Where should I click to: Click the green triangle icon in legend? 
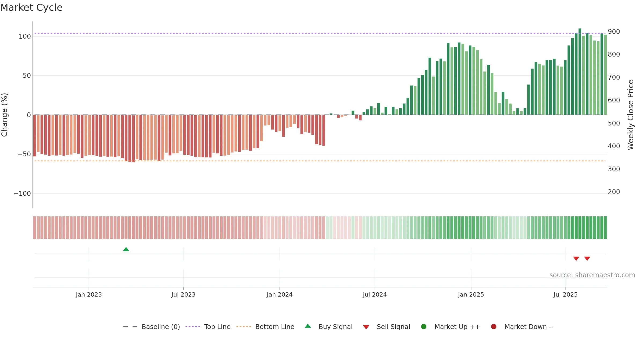click(x=308, y=326)
